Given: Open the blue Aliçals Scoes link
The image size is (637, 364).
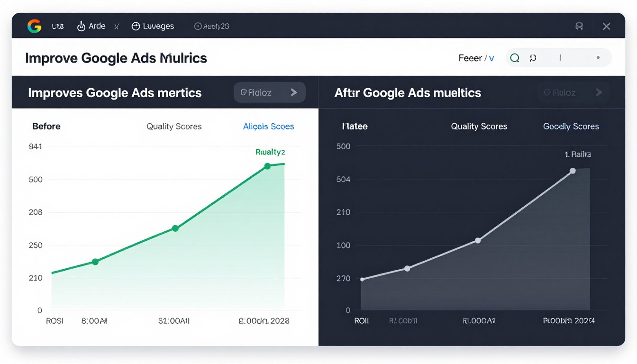Looking at the screenshot, I should coord(268,127).
